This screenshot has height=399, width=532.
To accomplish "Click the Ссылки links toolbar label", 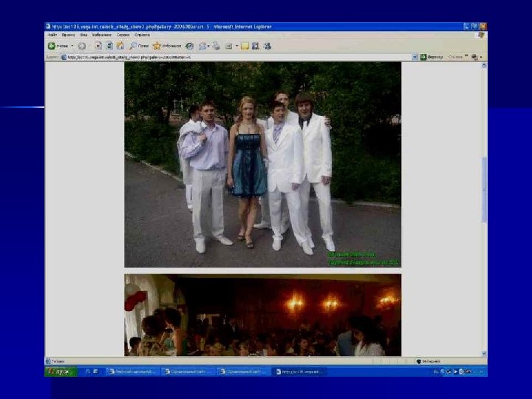I will pos(455,57).
